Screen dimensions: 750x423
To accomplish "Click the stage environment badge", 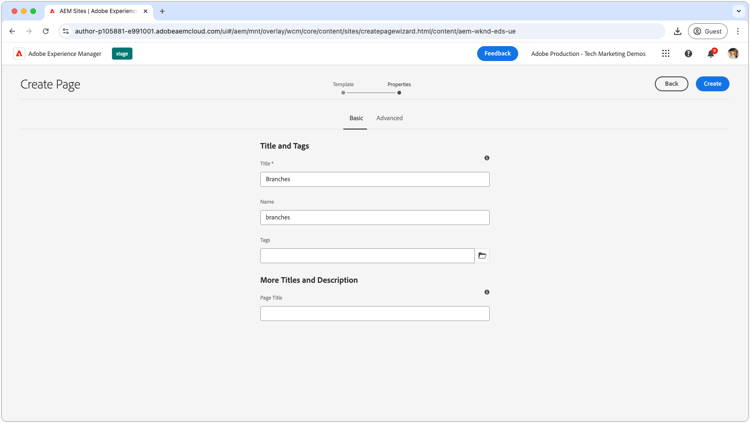I will 122,54.
